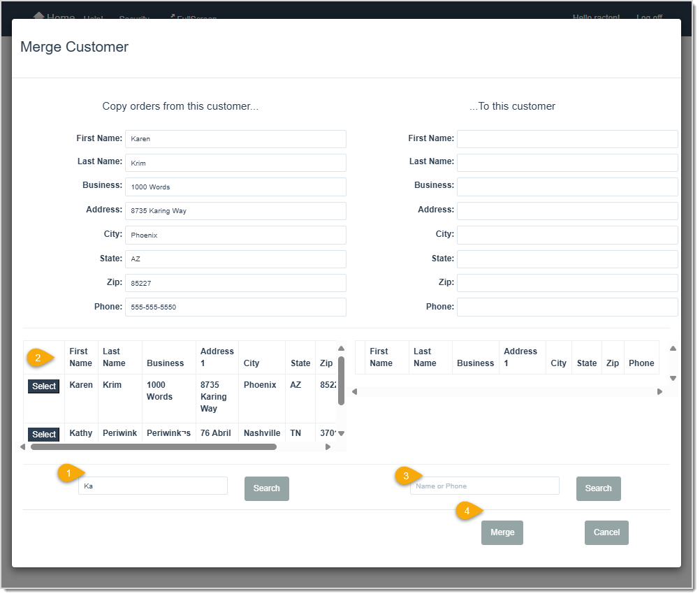700x596 pixels.
Task: Click the Name or Phone search field
Action: point(484,485)
